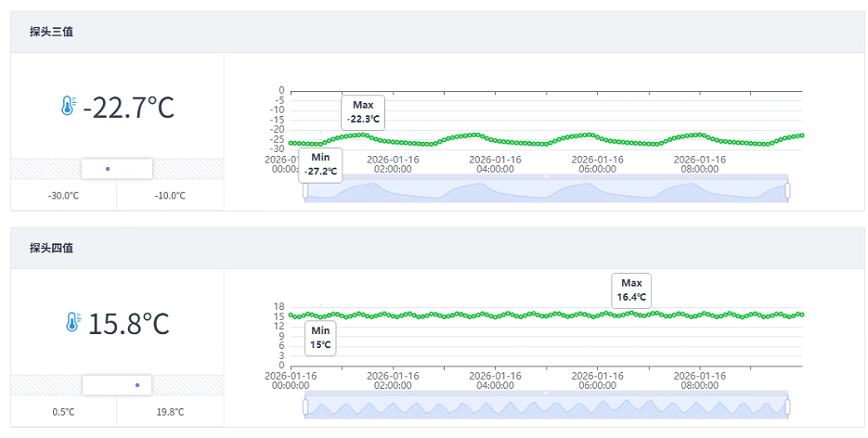Click the 15.8°C current temperature reading
The width and height of the screenshot is (868, 438).
coord(128,324)
